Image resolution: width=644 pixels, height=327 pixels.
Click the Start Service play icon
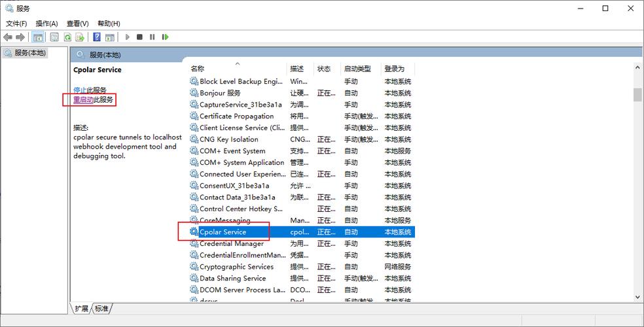pyautogui.click(x=128, y=37)
